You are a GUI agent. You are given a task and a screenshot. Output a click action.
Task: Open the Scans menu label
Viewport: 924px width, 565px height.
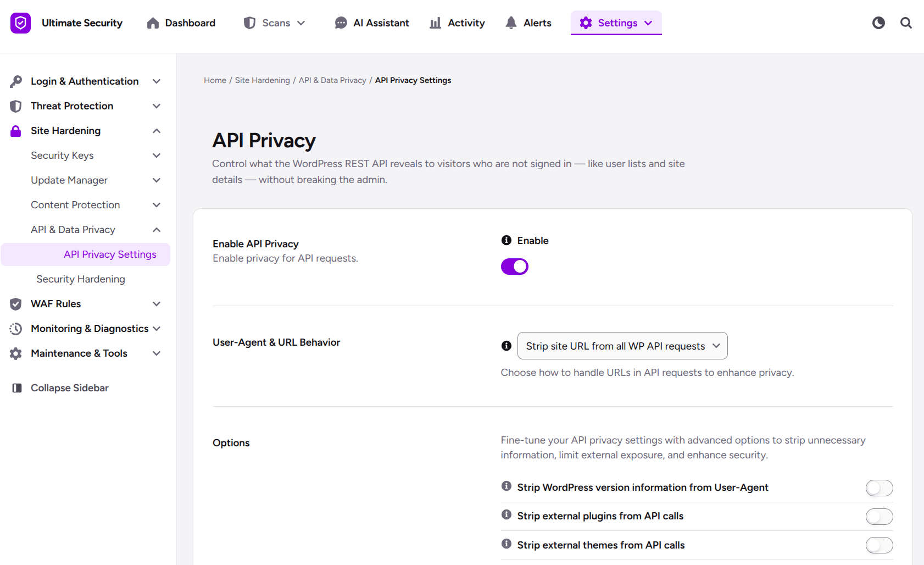(276, 23)
